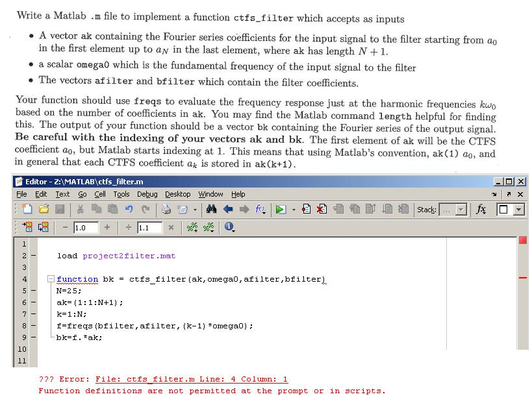Click the project2filter.mat text
The width and height of the screenshot is (532, 403).
pyautogui.click(x=129, y=256)
